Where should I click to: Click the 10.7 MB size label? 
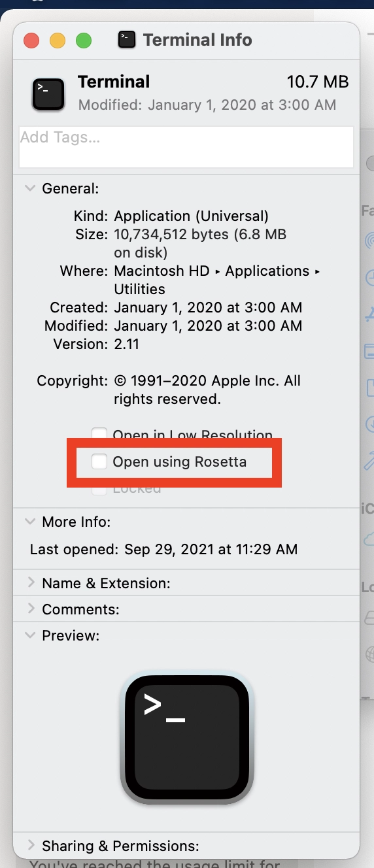point(318,82)
